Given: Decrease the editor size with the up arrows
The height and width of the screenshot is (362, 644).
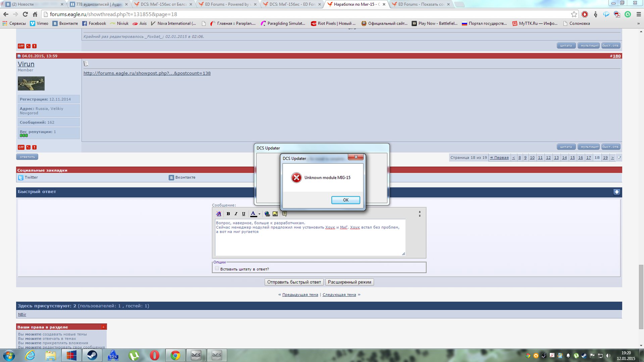Looking at the screenshot, I should (419, 212).
